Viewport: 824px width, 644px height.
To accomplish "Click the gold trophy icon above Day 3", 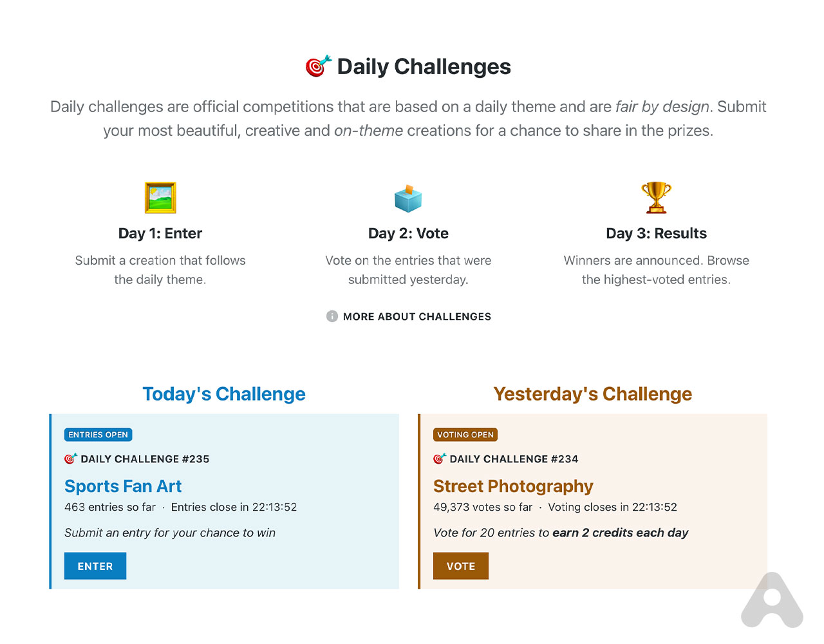I will [656, 197].
